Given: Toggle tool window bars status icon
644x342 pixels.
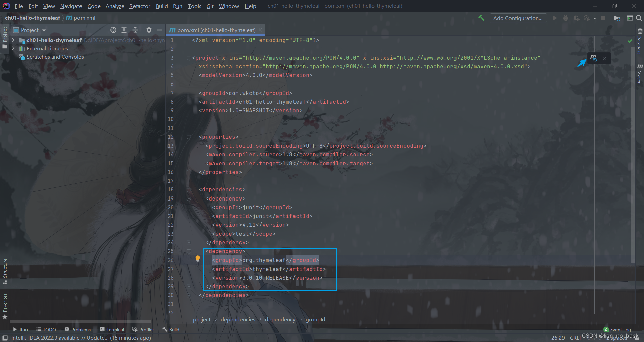Looking at the screenshot, I should click(5, 338).
